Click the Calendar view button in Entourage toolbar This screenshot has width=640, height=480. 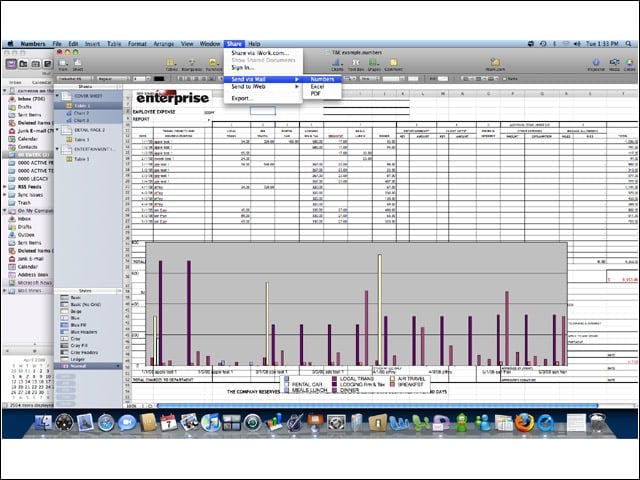click(36, 64)
